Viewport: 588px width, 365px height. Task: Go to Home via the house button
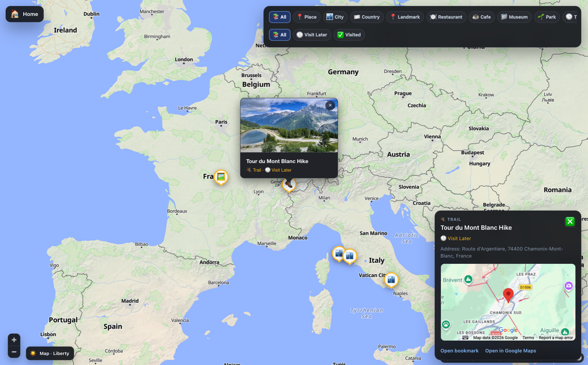click(24, 14)
